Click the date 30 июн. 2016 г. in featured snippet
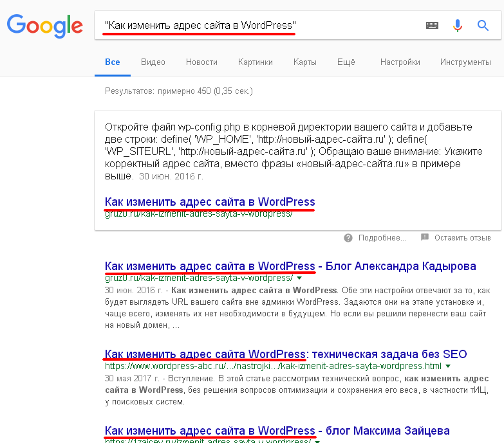The height and width of the screenshot is (443, 504). pos(171,176)
